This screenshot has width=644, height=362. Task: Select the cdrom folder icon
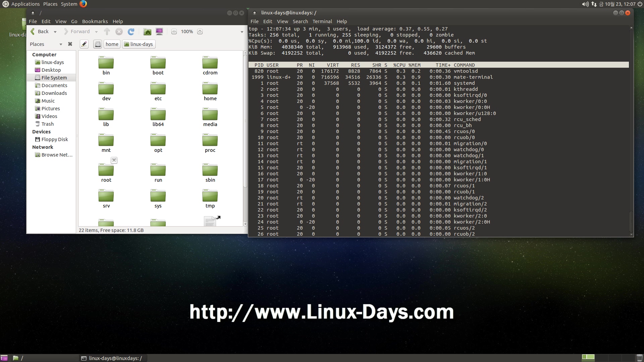[x=210, y=62]
